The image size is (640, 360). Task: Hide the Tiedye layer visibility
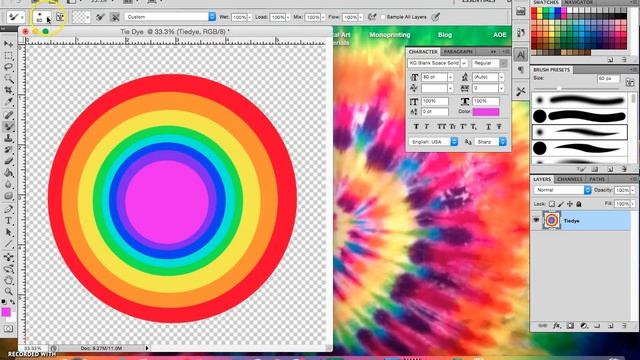point(536,220)
